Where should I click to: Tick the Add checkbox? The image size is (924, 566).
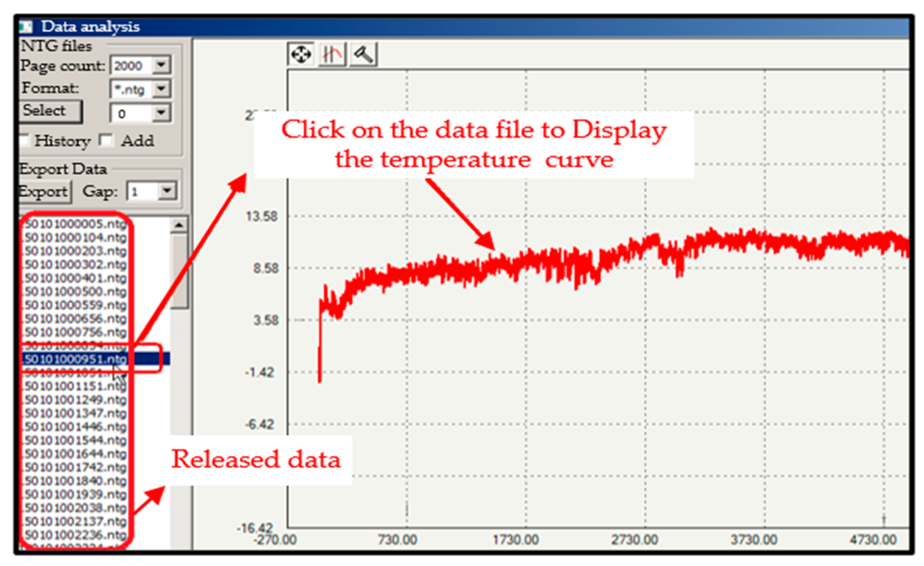106,141
